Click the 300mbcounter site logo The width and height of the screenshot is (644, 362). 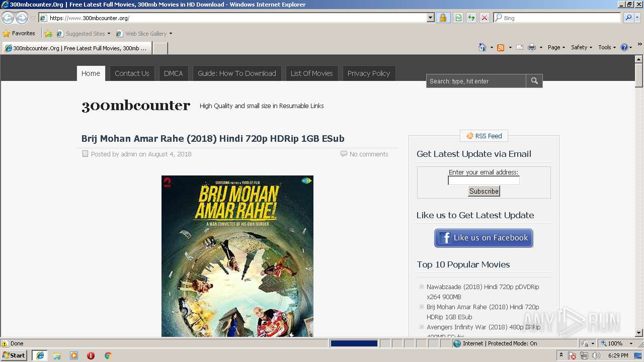coord(136,105)
